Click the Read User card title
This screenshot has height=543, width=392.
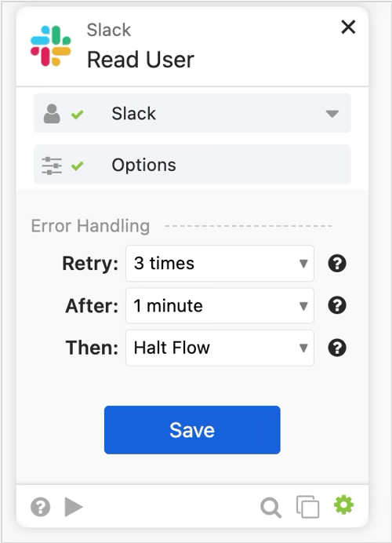(x=140, y=60)
